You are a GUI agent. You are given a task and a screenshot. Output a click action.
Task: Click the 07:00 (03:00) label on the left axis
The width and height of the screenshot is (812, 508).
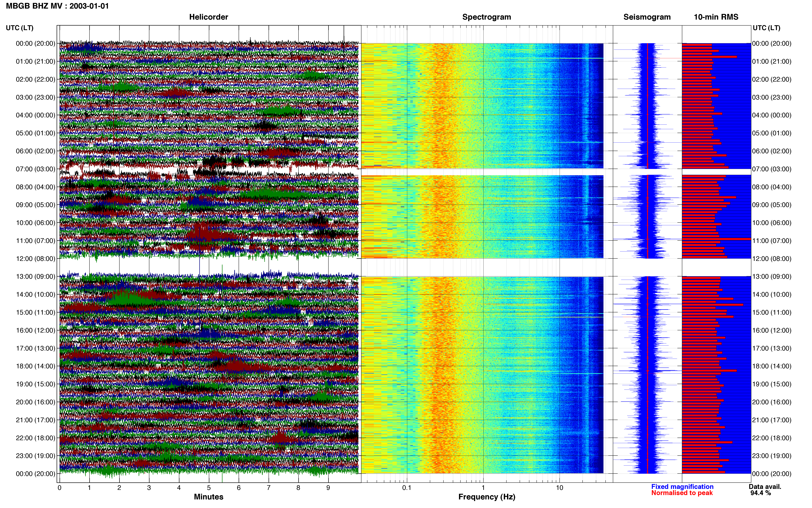pyautogui.click(x=36, y=169)
